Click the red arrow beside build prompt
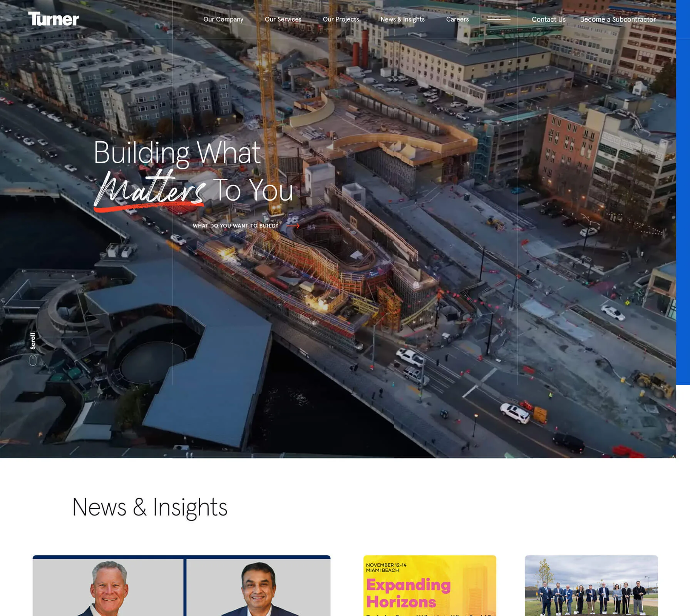 pos(293,226)
